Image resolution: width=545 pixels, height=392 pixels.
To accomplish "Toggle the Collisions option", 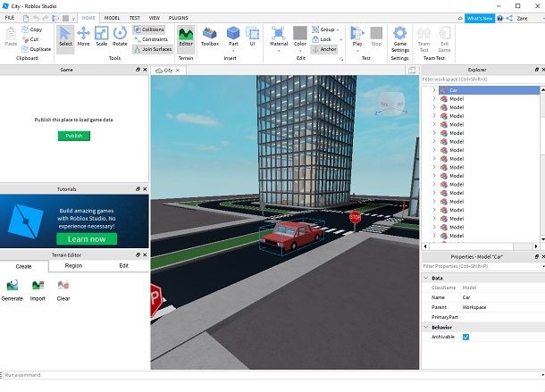I will point(148,29).
